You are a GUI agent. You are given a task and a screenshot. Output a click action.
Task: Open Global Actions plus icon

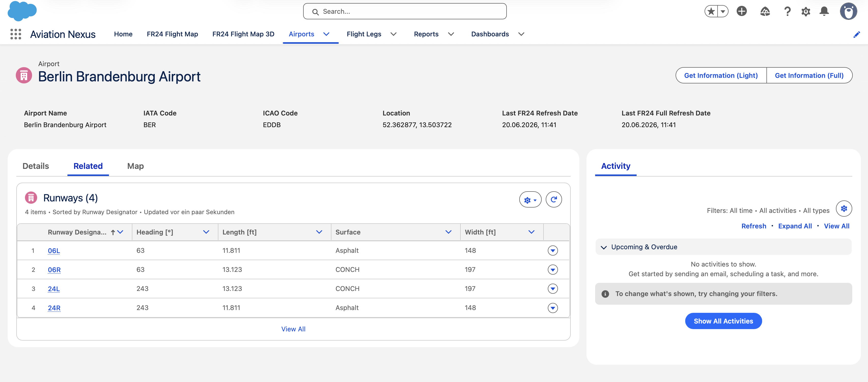(742, 11)
